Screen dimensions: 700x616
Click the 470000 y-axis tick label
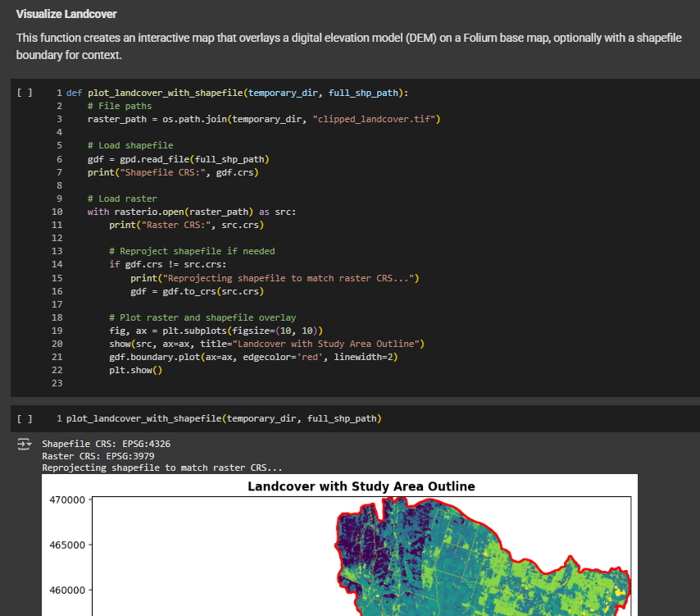point(67,500)
